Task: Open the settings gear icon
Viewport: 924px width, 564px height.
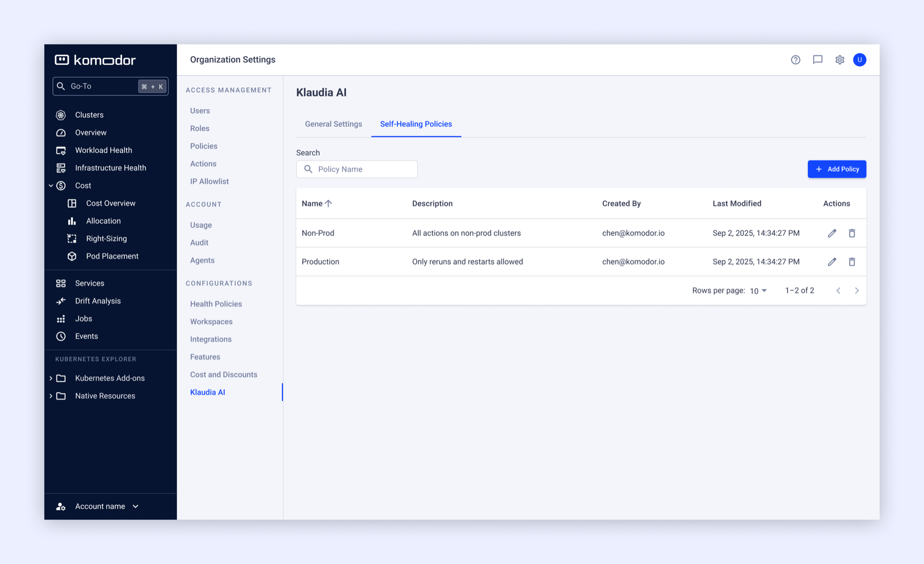Action: [839, 60]
